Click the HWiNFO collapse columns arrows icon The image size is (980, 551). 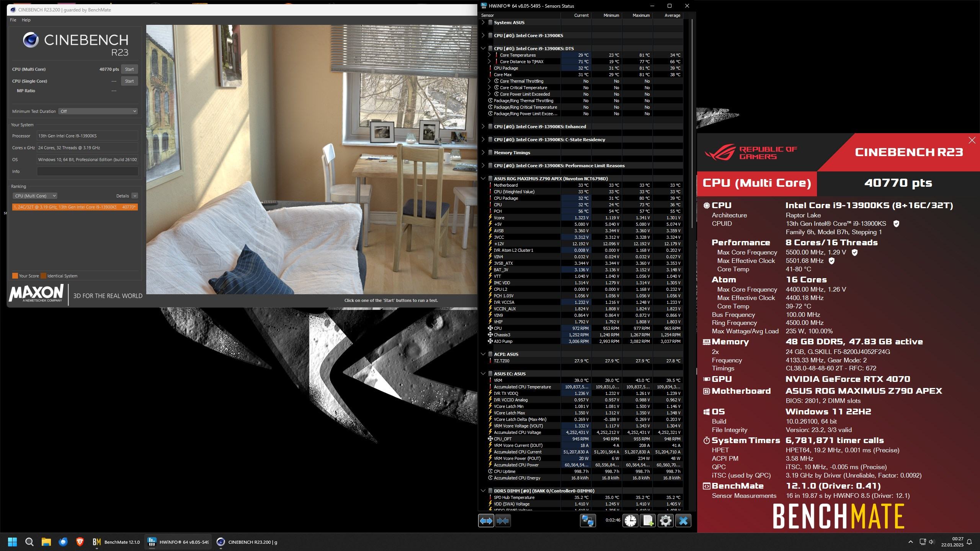pos(503,521)
